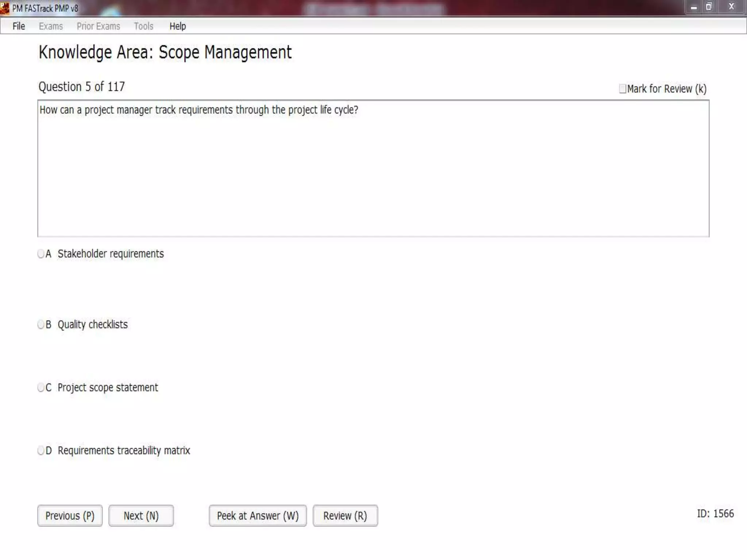This screenshot has width=747, height=560.
Task: Click the ID: 1566 label
Action: click(x=715, y=514)
